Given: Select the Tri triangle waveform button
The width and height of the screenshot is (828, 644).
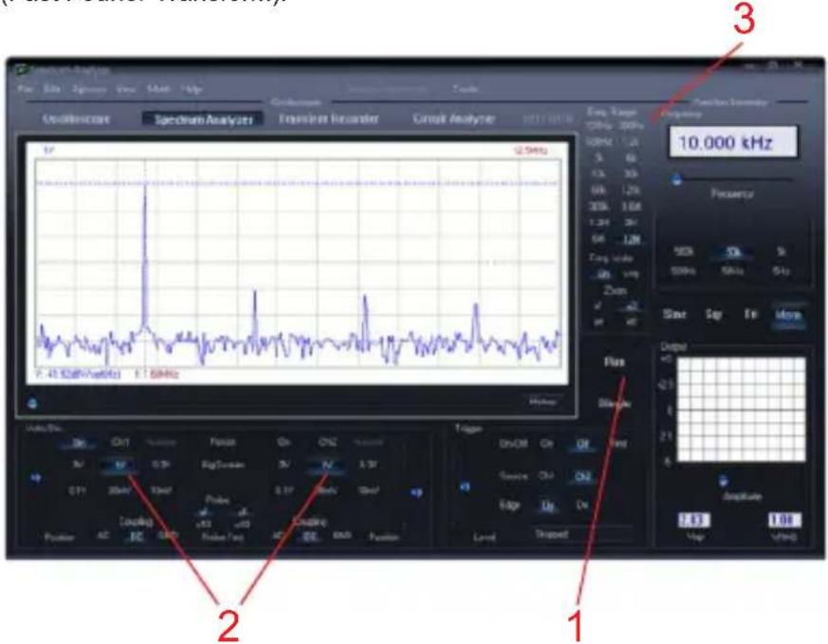Looking at the screenshot, I should coord(750,314).
